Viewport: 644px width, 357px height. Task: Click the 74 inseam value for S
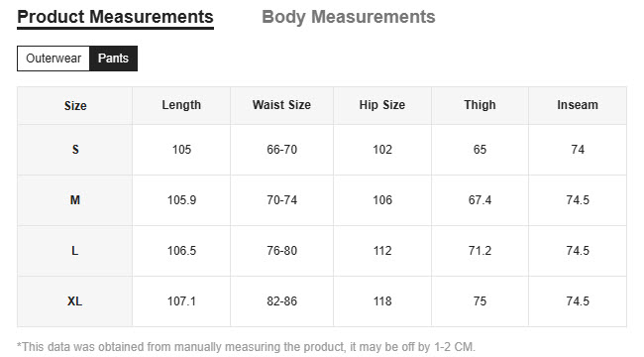(x=578, y=150)
